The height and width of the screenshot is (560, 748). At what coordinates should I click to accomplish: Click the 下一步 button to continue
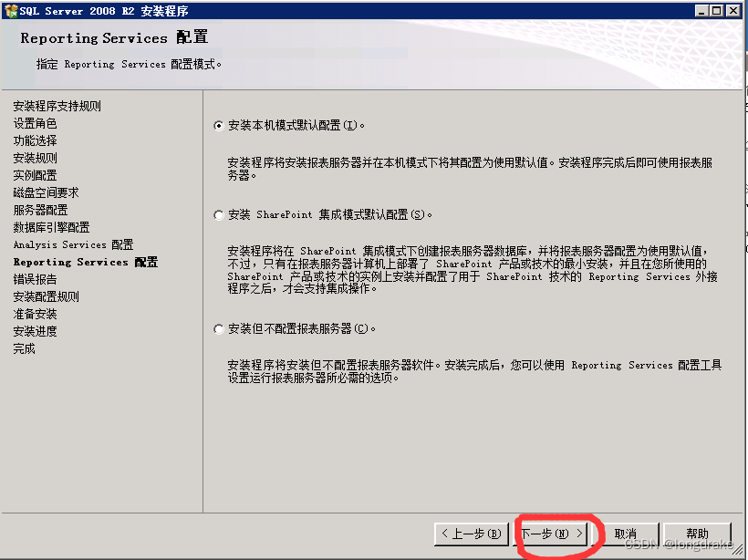coord(551,534)
